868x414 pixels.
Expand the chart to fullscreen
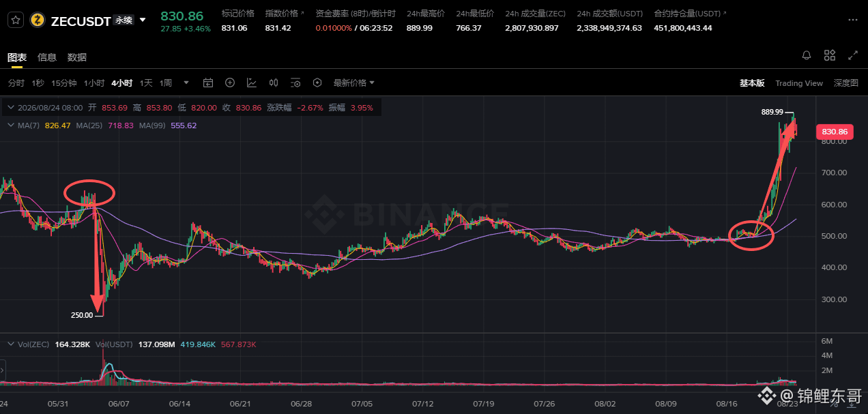[x=853, y=55]
